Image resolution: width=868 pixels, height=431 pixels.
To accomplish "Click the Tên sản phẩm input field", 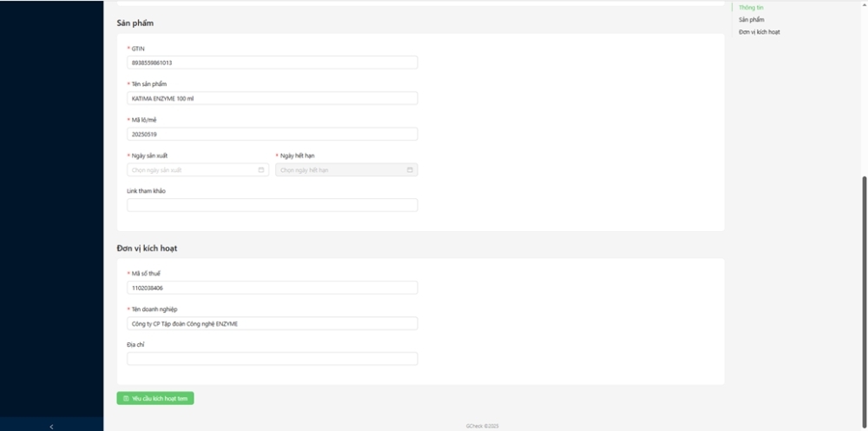I will [273, 98].
